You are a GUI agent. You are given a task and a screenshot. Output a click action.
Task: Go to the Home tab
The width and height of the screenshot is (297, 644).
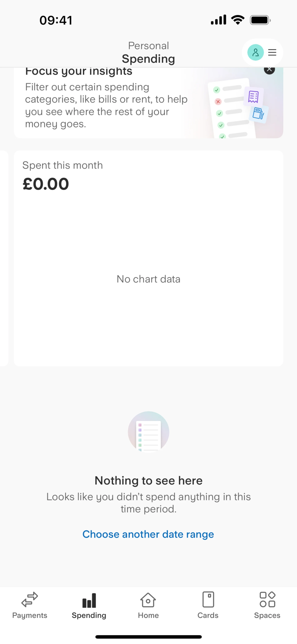pyautogui.click(x=148, y=605)
